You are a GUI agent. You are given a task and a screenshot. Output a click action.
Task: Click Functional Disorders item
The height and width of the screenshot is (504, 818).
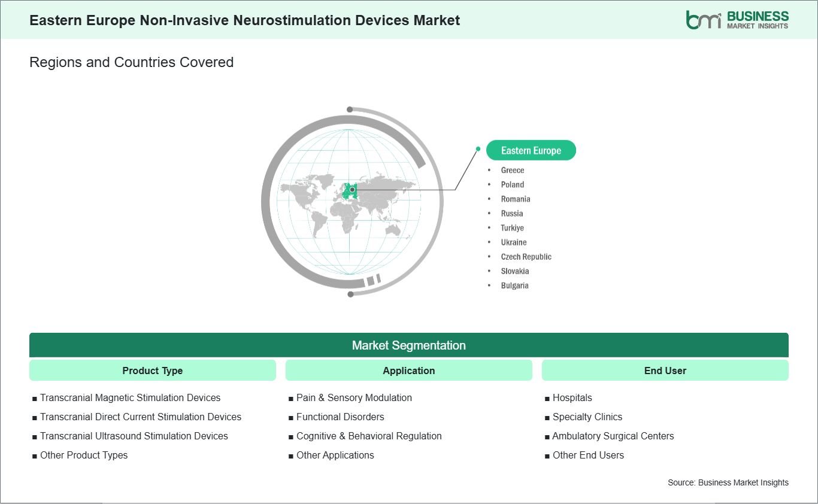click(x=340, y=417)
